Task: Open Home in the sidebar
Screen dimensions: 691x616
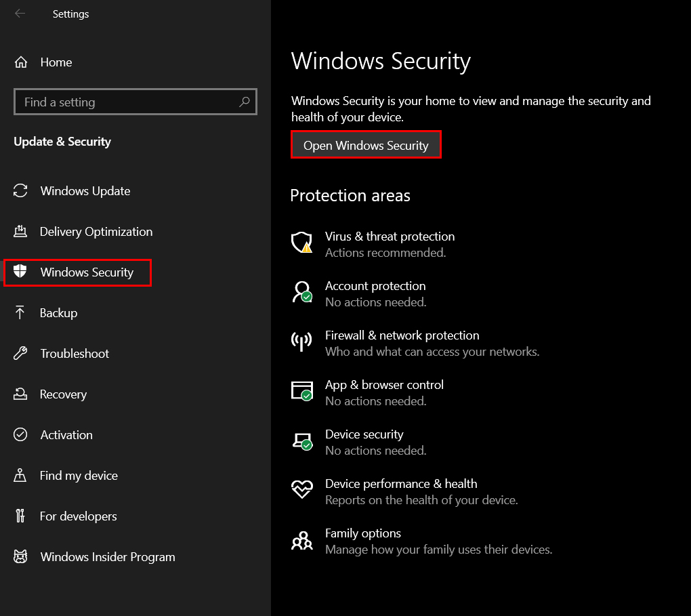Action: coord(56,62)
